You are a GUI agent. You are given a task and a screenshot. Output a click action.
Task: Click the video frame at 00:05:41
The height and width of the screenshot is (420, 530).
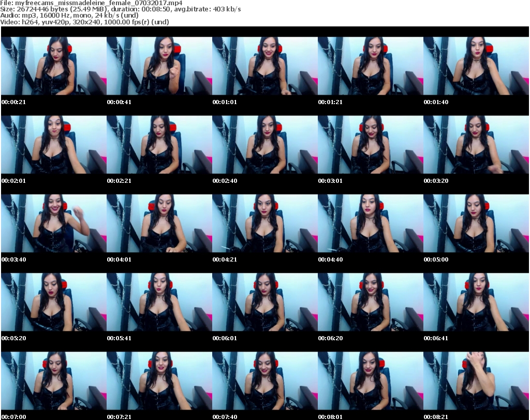pos(159,302)
